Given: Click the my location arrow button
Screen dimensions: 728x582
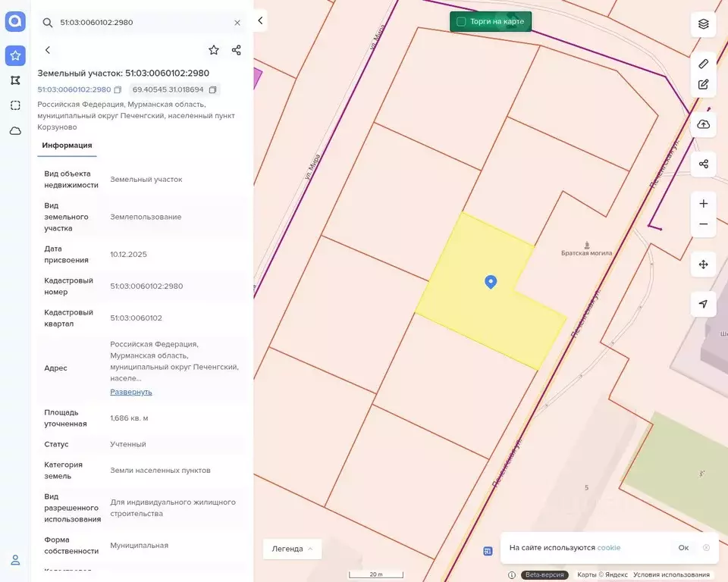Looking at the screenshot, I should [x=704, y=304].
